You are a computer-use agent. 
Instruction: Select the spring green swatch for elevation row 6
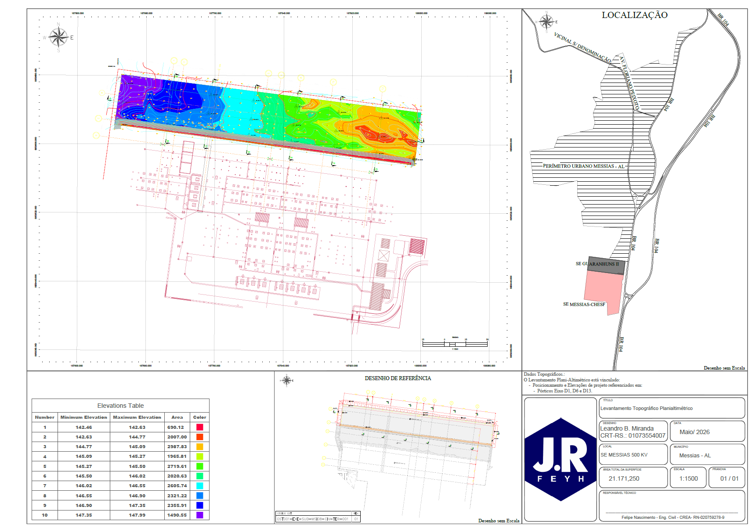[x=199, y=476]
